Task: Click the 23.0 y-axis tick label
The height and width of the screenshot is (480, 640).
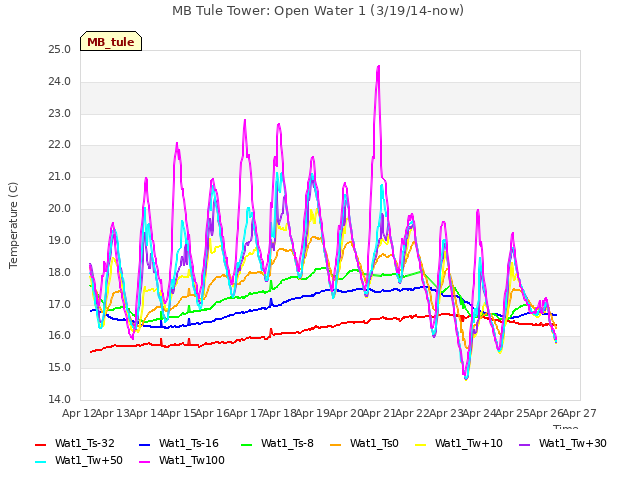Action: pyautogui.click(x=60, y=113)
